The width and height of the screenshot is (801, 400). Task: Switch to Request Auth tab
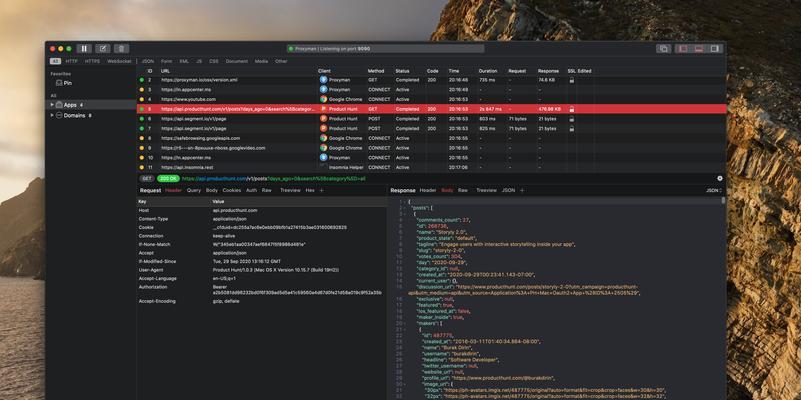[251, 190]
